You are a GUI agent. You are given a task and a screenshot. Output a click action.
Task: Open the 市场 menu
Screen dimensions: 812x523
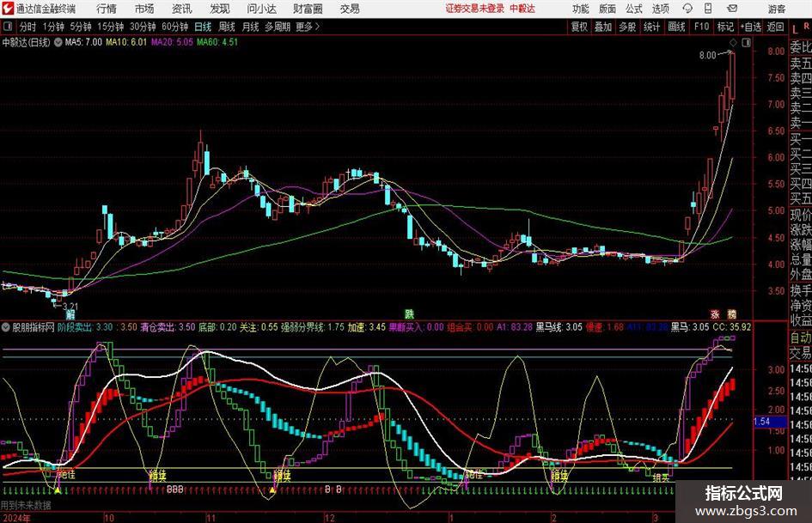point(144,9)
